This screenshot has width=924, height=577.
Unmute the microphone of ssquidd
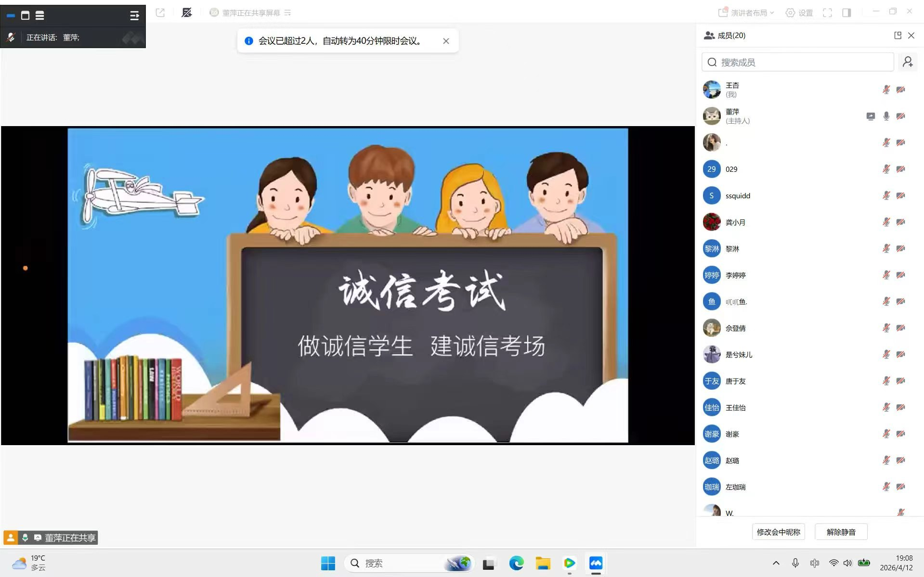(885, 195)
